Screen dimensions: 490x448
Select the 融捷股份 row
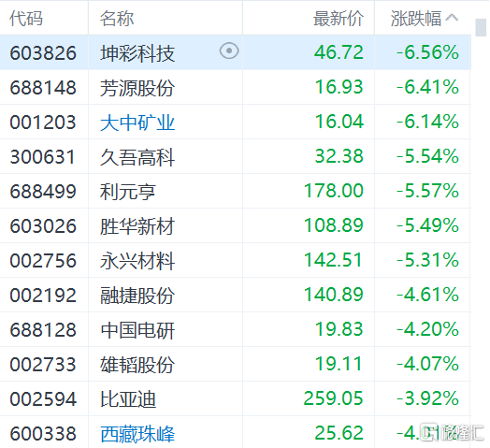point(236,295)
